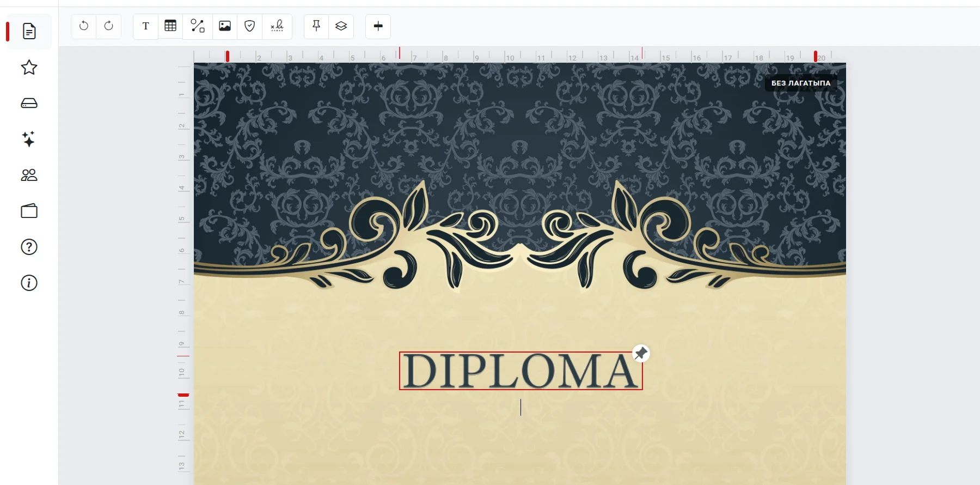Toggle the pin on the DIPLOMA element
The width and height of the screenshot is (980, 485).
[x=641, y=353]
